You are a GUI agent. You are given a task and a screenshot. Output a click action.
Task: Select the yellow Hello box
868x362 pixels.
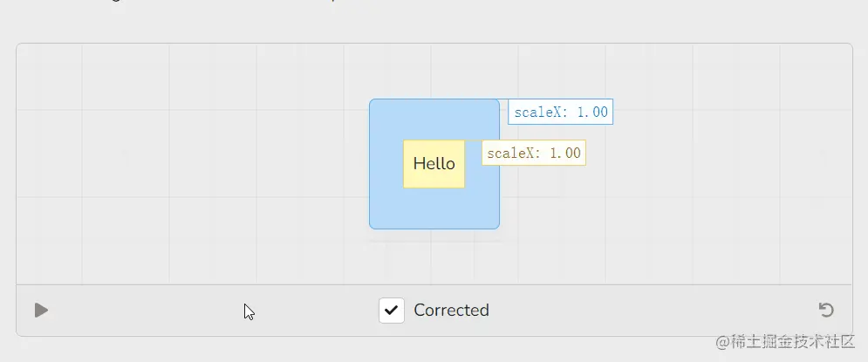(x=434, y=164)
